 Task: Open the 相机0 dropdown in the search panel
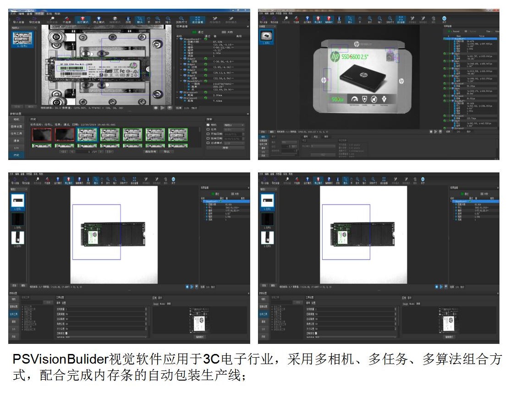(x=234, y=125)
